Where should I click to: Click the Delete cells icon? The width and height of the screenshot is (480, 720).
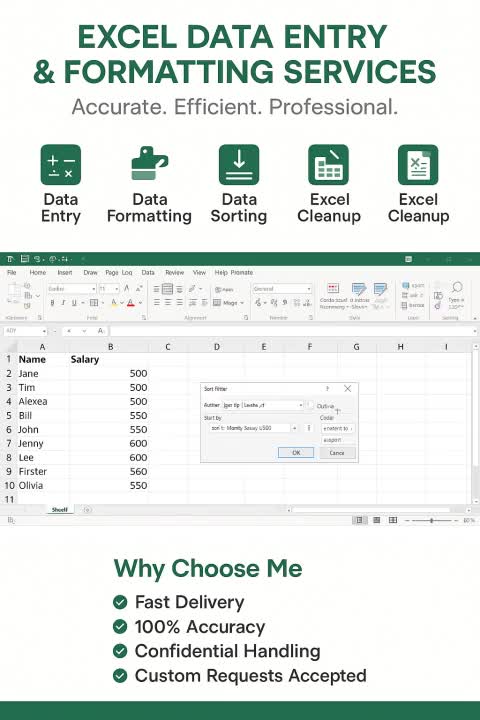click(x=412, y=295)
